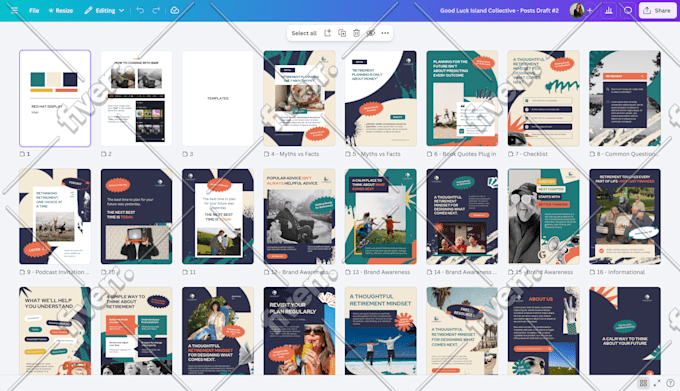Screen dimensions: 680x391
Task: Duplicate the selected page
Action: tap(342, 33)
